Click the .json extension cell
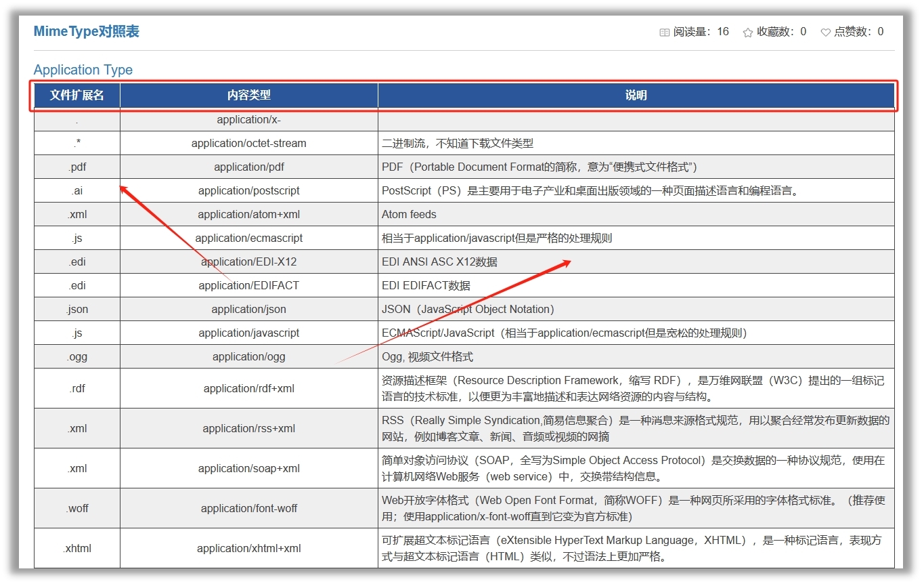This screenshot has height=586, width=924. coord(77,309)
